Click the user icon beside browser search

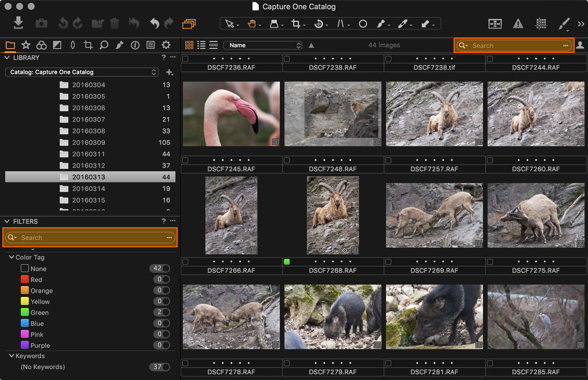pyautogui.click(x=580, y=46)
